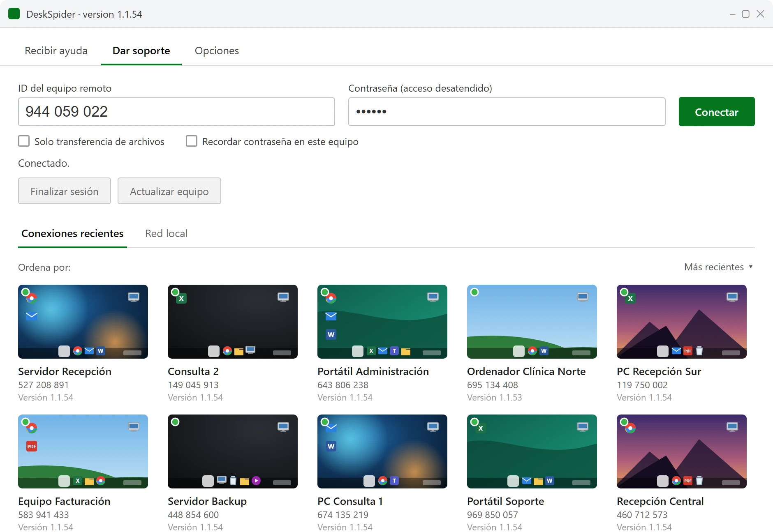
Task: Click ID 643 806 238 text
Action: coord(343,385)
